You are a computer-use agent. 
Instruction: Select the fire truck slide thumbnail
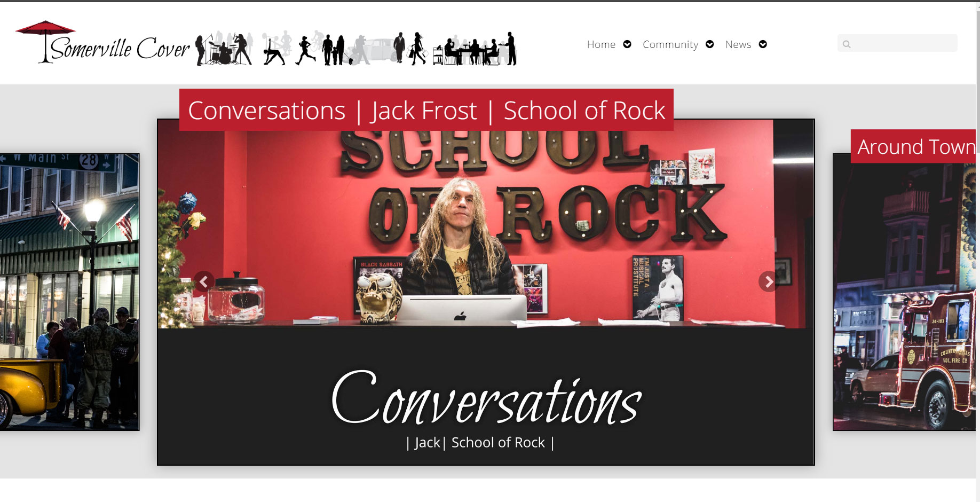tap(904, 299)
